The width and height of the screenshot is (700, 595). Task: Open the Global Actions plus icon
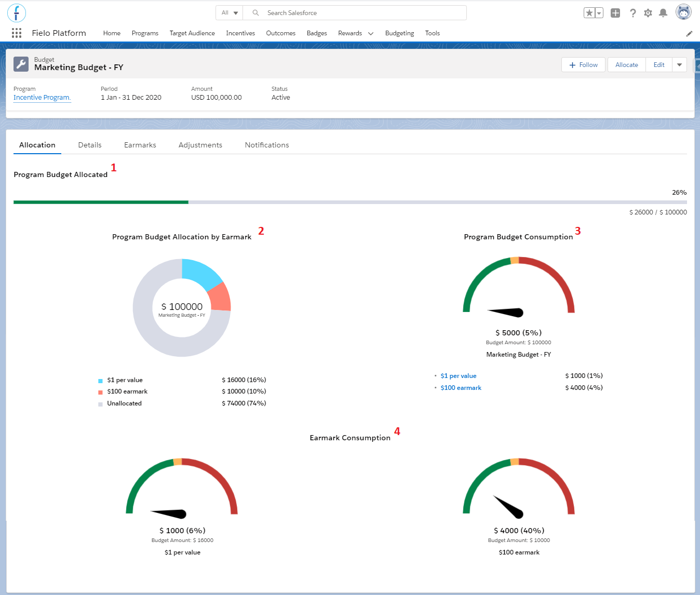(x=615, y=13)
